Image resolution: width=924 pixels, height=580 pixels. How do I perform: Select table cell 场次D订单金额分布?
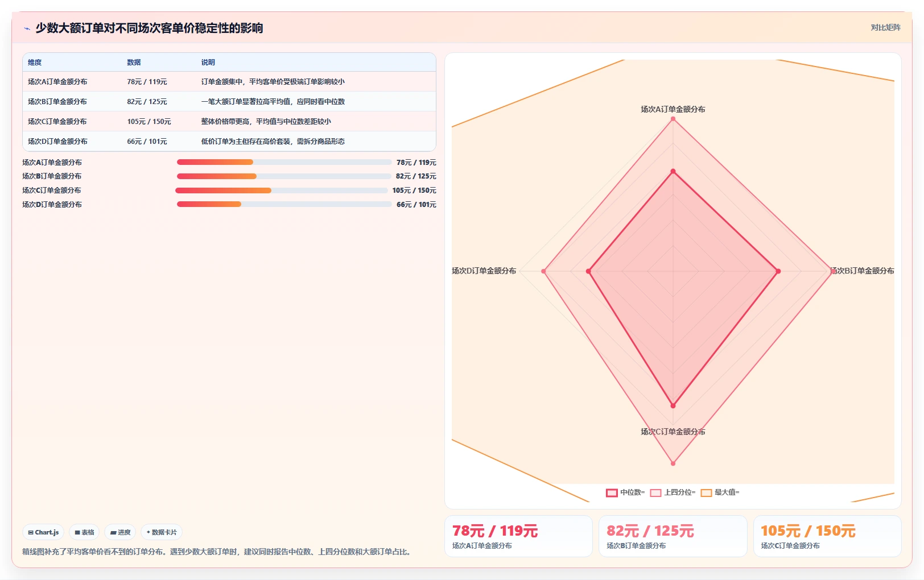(57, 142)
